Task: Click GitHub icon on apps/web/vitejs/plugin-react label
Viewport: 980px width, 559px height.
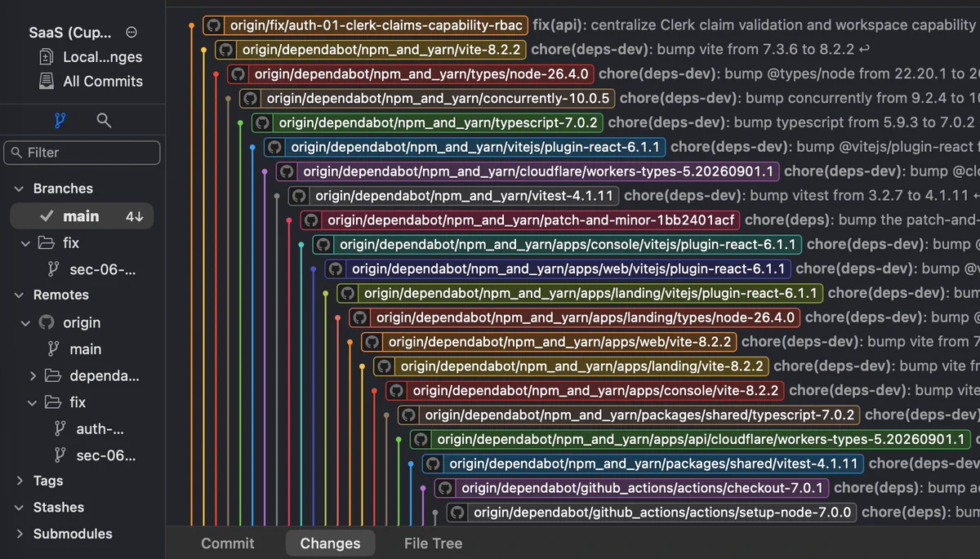Action: point(336,269)
